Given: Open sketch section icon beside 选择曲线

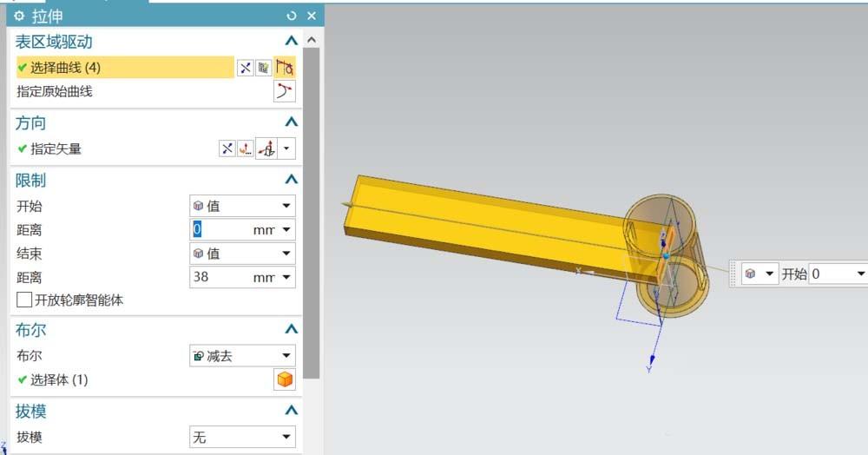Looking at the screenshot, I should [x=264, y=68].
